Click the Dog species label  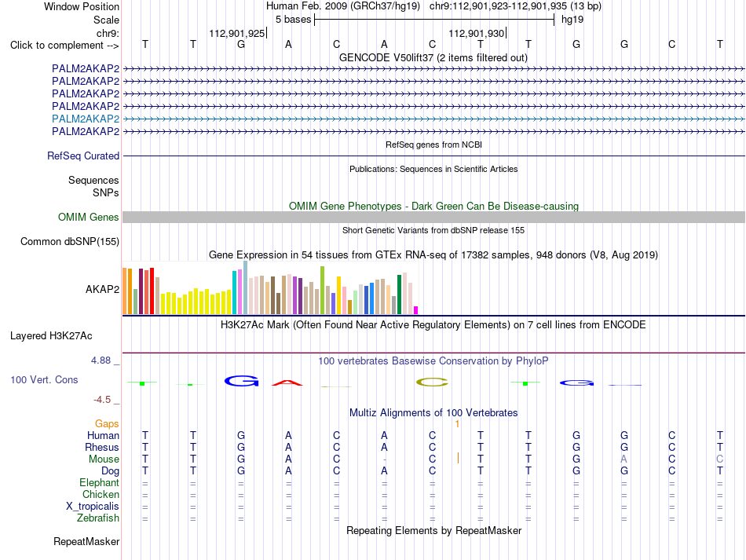(x=110, y=471)
